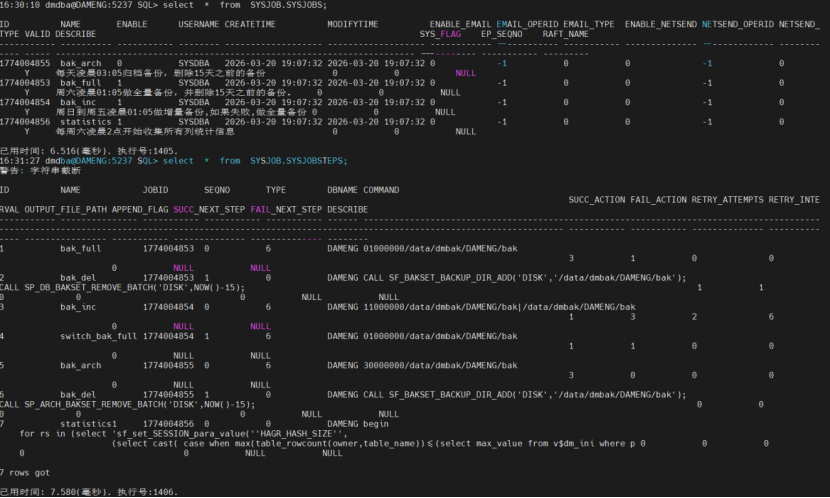Click the SP_DB_BAKSET_REMOVE_BATCH command line

coord(122,288)
